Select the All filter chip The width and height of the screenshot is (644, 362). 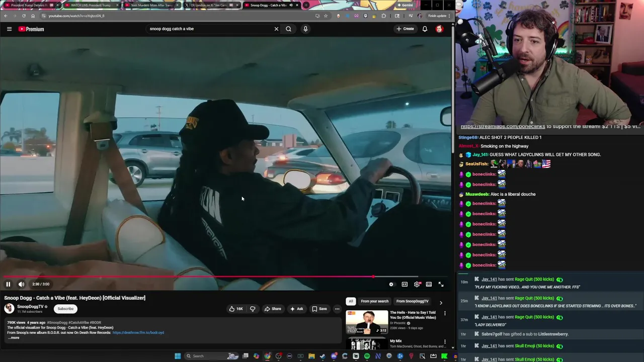(351, 301)
